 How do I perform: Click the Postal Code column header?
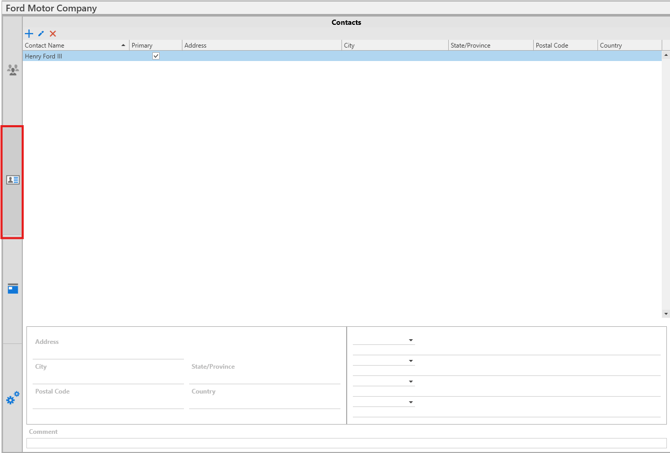(x=564, y=46)
